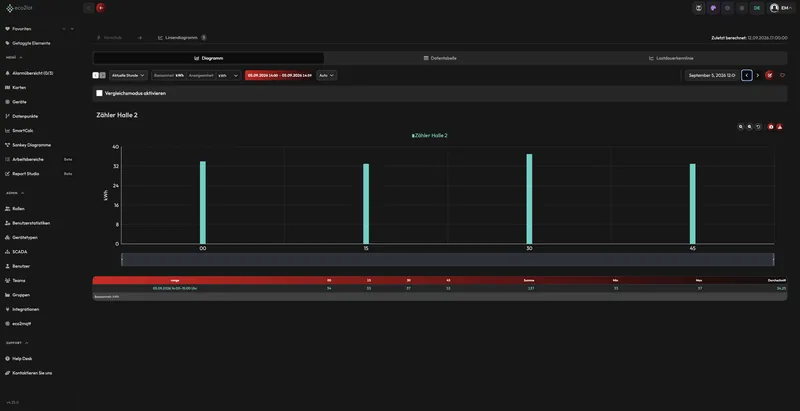
Task: Open the Auto dropdown
Action: [327, 75]
